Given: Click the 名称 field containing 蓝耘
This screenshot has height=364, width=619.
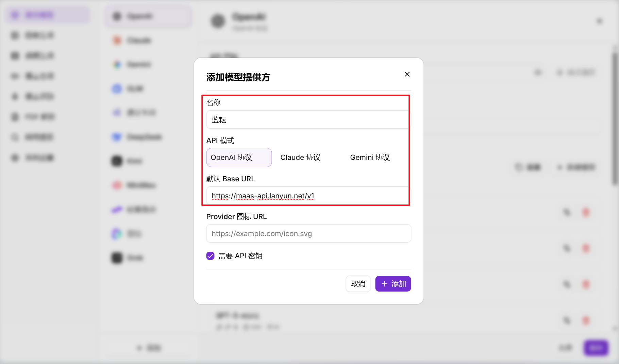Looking at the screenshot, I should coord(308,120).
